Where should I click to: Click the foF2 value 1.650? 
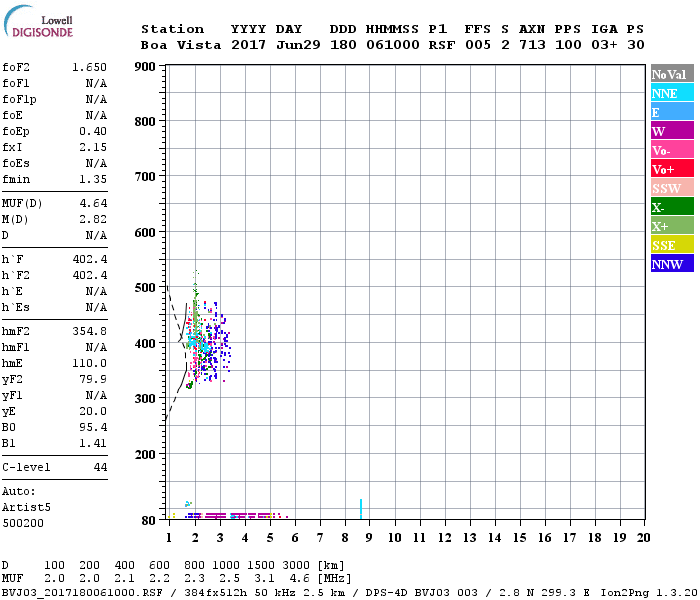click(x=89, y=67)
